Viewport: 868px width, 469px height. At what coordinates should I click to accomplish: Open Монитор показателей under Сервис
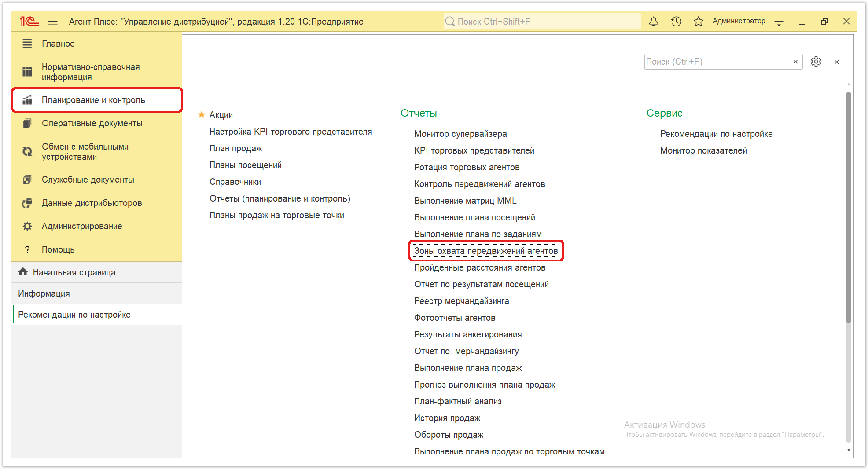(703, 150)
